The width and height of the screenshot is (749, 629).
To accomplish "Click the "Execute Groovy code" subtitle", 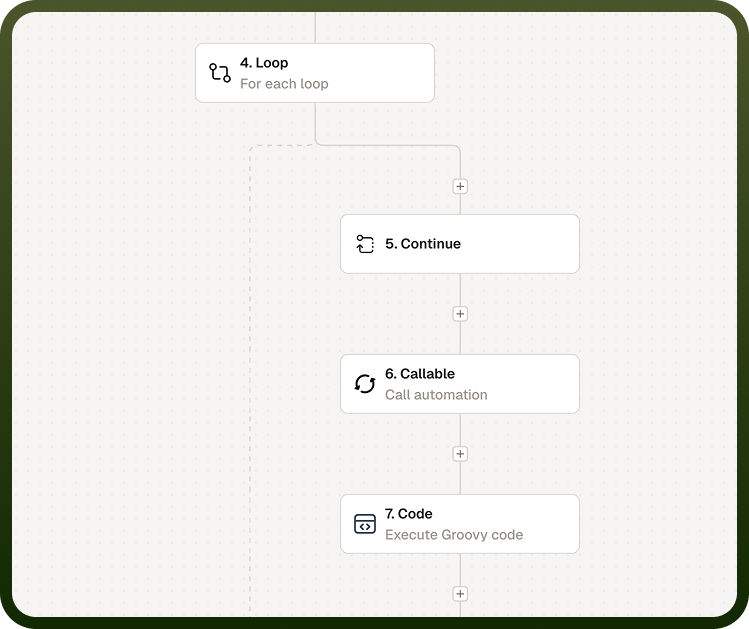I will pos(454,534).
